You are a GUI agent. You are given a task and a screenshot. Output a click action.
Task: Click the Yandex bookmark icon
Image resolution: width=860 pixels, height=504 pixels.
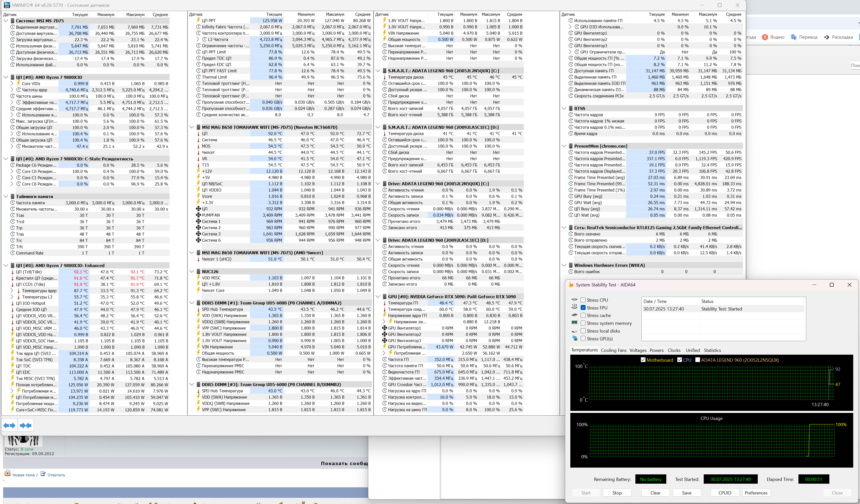(x=765, y=37)
